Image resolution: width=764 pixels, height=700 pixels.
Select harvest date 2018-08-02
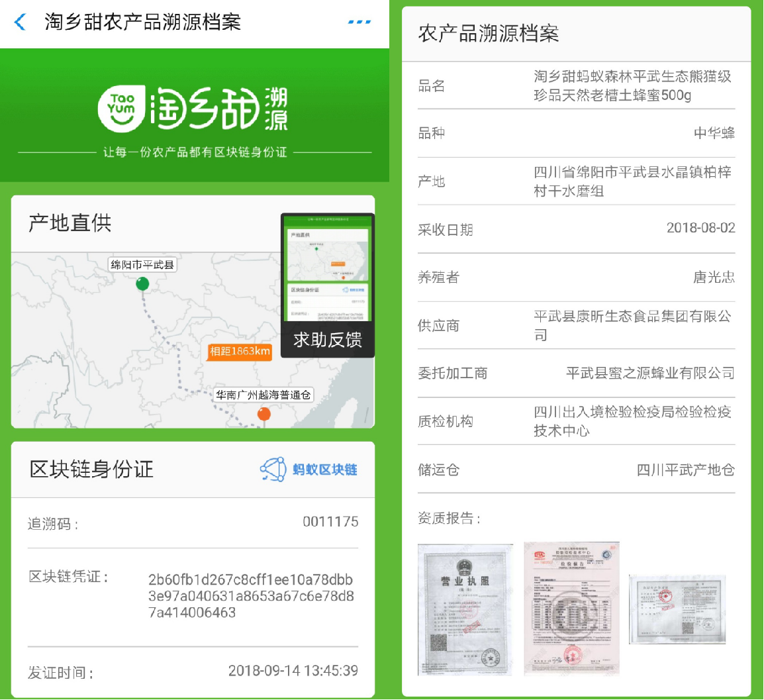point(700,228)
